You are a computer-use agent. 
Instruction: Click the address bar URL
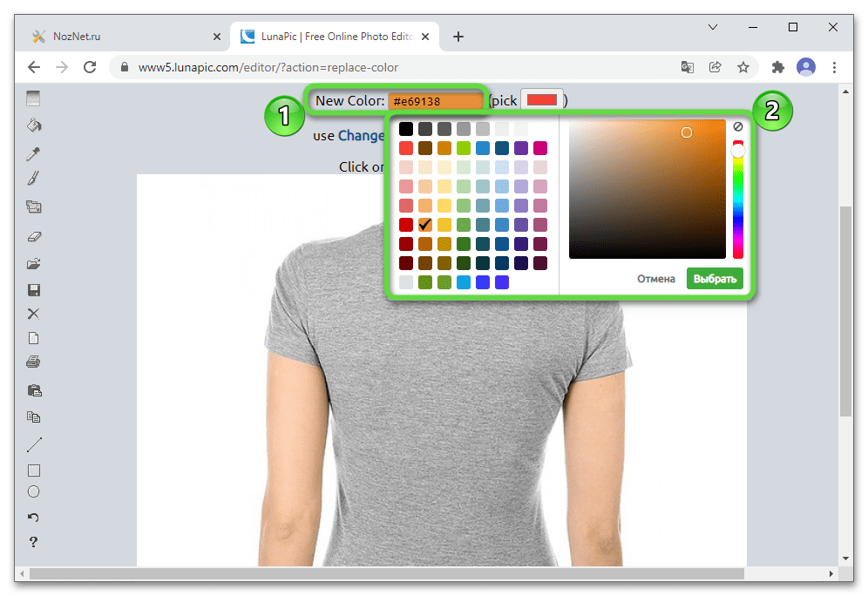[268, 67]
